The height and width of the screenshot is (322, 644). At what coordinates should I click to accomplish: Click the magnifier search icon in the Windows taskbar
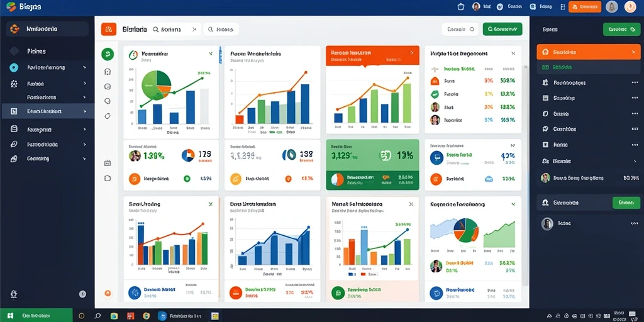(x=97, y=316)
